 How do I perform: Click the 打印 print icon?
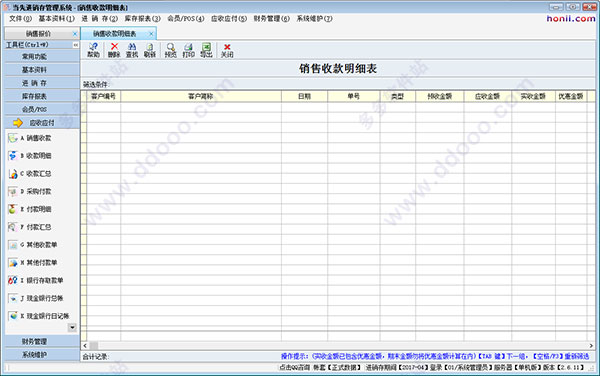pos(188,50)
